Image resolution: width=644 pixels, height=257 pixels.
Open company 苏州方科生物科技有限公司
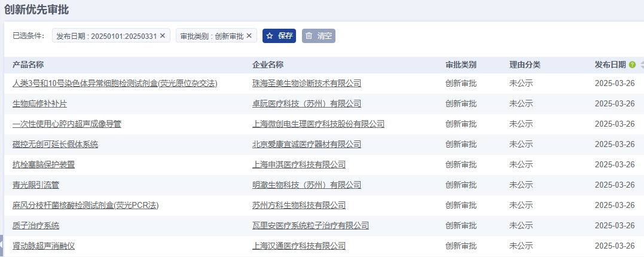[299, 205]
